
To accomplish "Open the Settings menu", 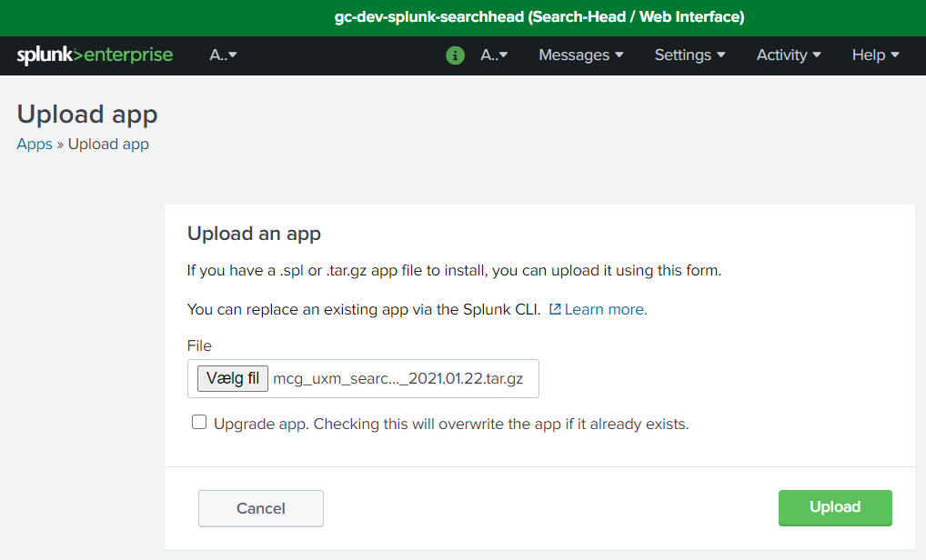I will [689, 55].
